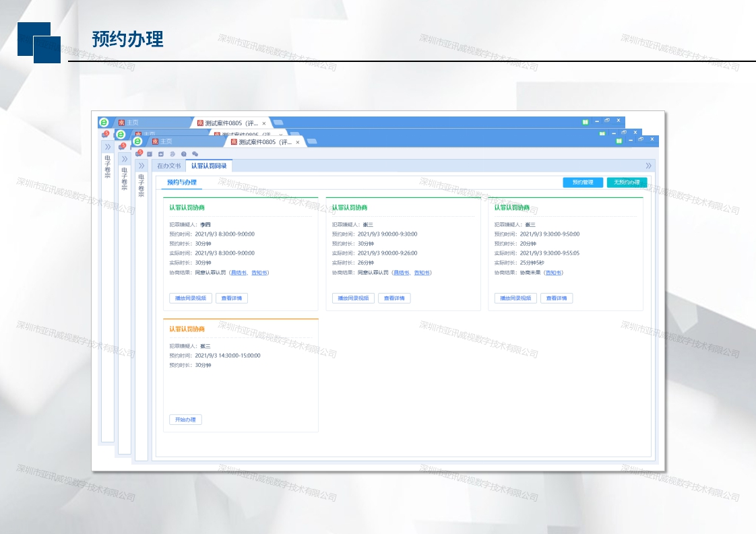Open the chat bubbles icon in front toolbar
Viewport: 756px width, 534px height.
[195, 154]
